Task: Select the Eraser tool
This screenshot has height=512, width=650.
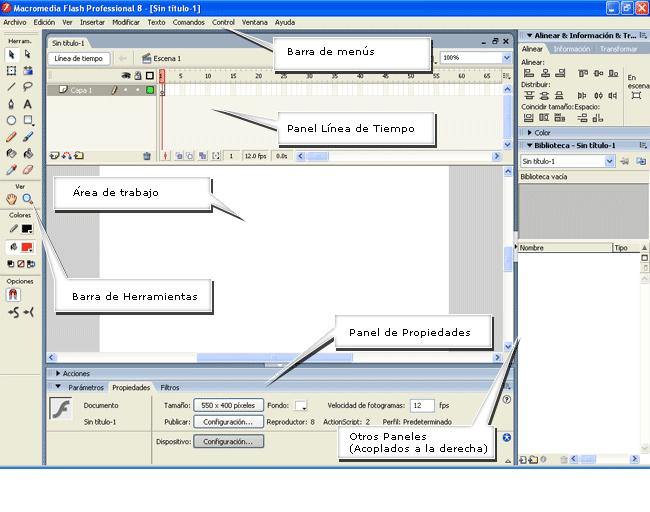Action: [x=28, y=170]
